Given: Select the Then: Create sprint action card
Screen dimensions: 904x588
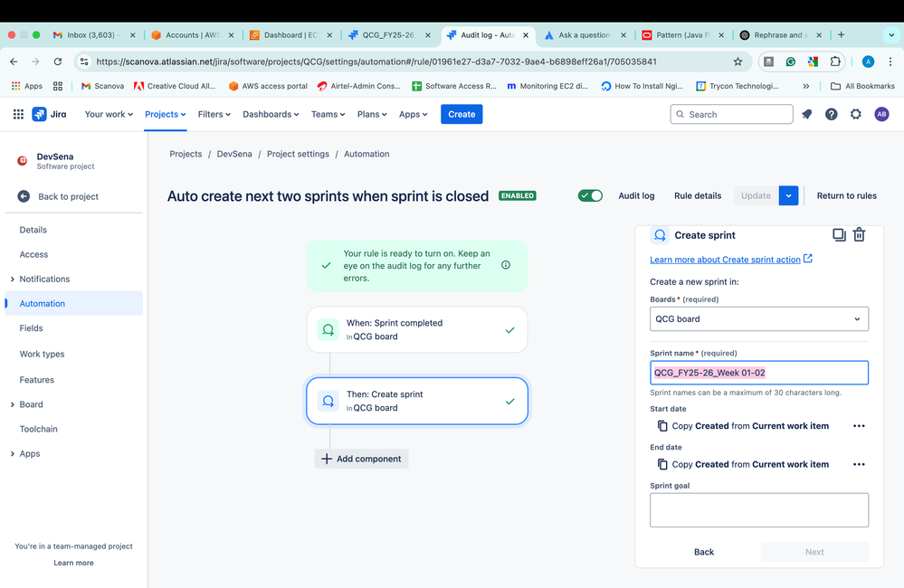Looking at the screenshot, I should [417, 401].
